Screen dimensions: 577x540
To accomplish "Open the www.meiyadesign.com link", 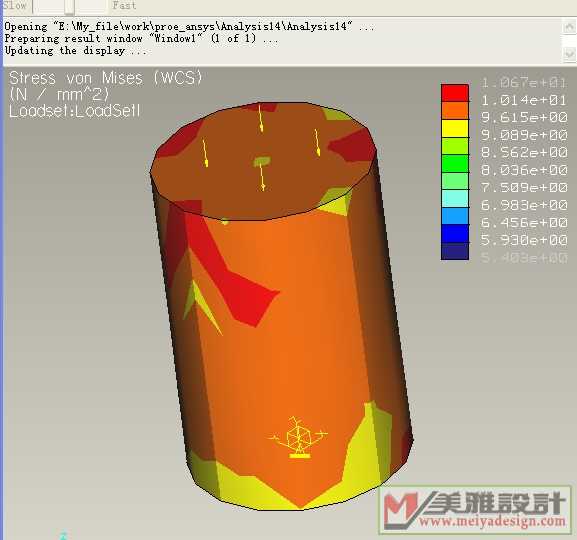I will 492,521.
